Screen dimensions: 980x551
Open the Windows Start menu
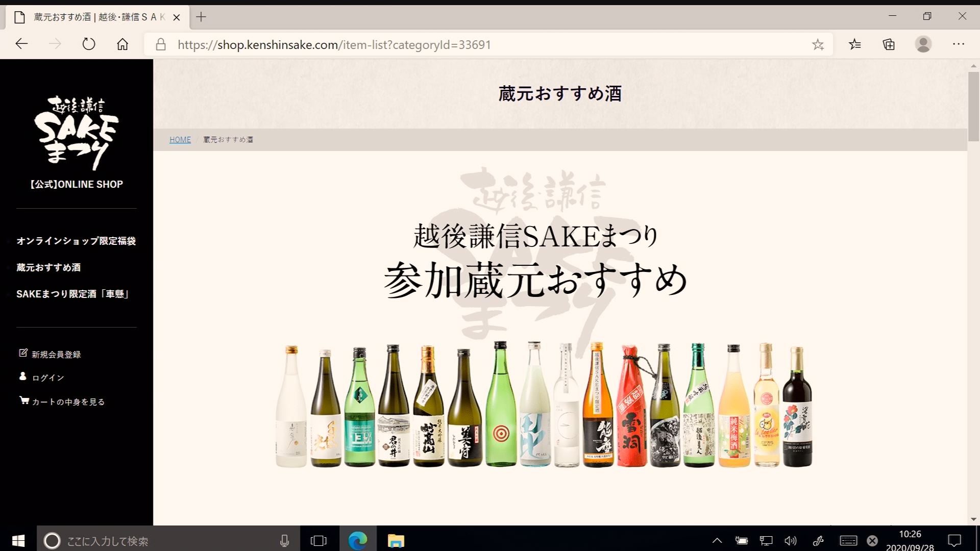pyautogui.click(x=18, y=540)
